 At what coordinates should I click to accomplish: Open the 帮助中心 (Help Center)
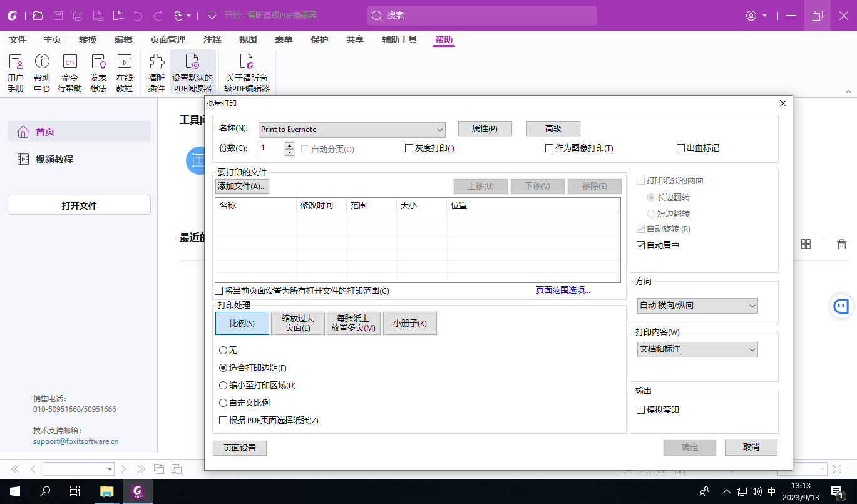click(x=41, y=69)
